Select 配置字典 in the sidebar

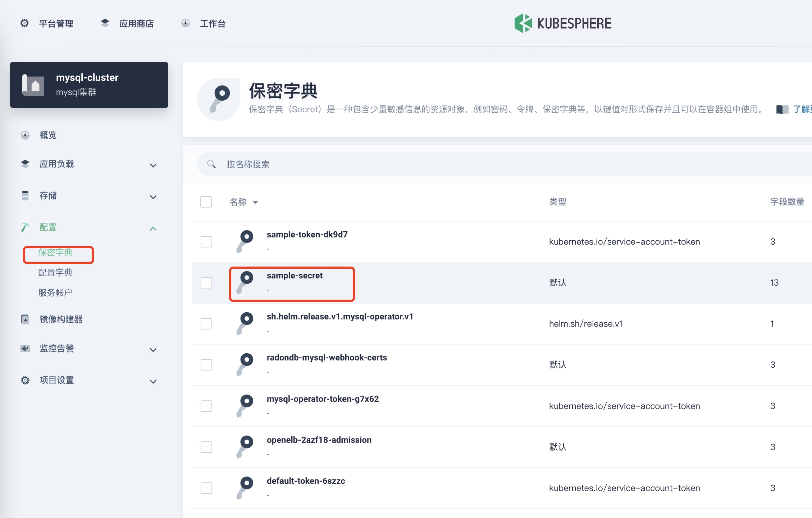point(55,273)
